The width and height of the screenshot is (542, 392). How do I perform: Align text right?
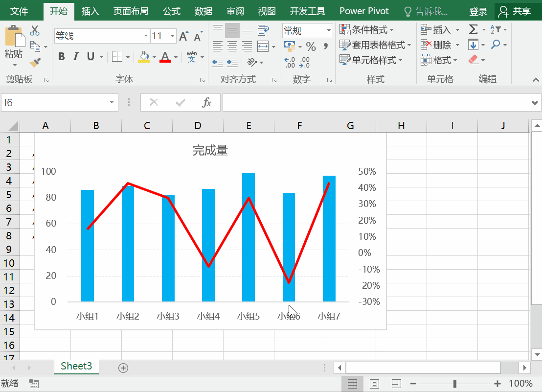pyautogui.click(x=247, y=46)
